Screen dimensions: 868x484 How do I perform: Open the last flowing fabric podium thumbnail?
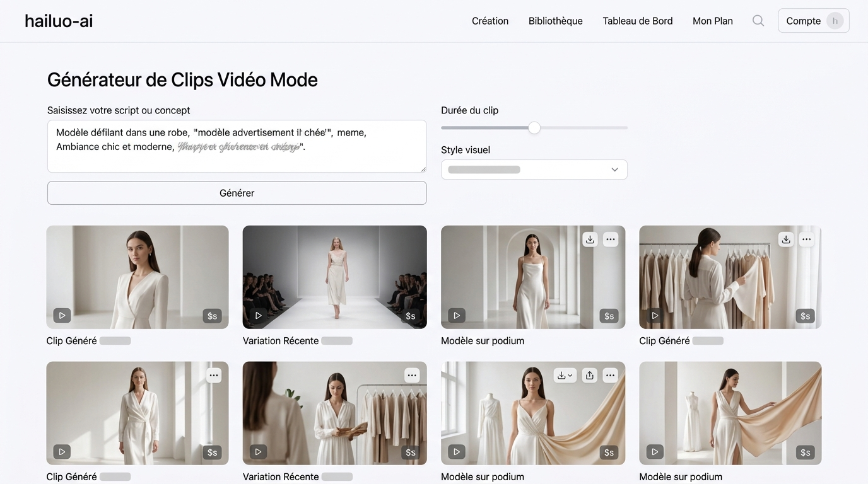pyautogui.click(x=730, y=413)
